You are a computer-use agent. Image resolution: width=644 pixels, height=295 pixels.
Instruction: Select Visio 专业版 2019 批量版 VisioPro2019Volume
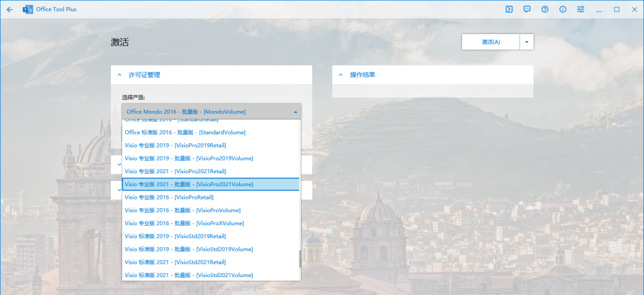(210, 158)
